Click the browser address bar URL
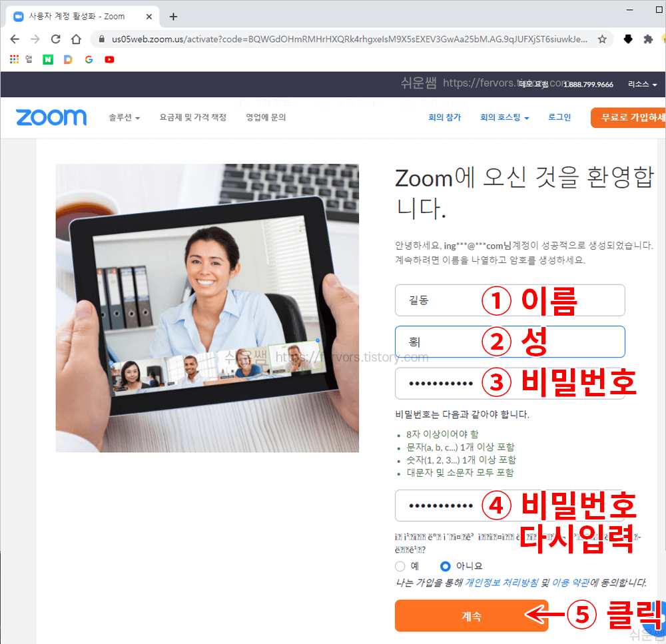Image resolution: width=666 pixels, height=644 pixels. pyautogui.click(x=349, y=39)
